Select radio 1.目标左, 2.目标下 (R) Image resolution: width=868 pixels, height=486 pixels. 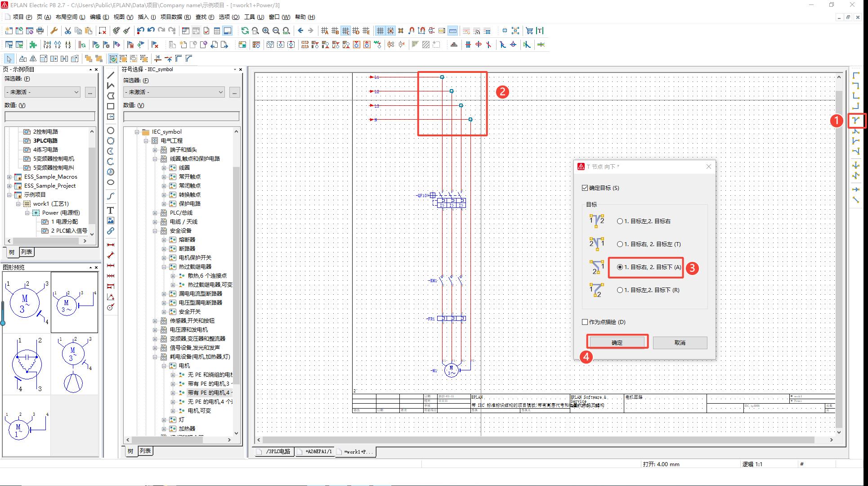pos(620,290)
